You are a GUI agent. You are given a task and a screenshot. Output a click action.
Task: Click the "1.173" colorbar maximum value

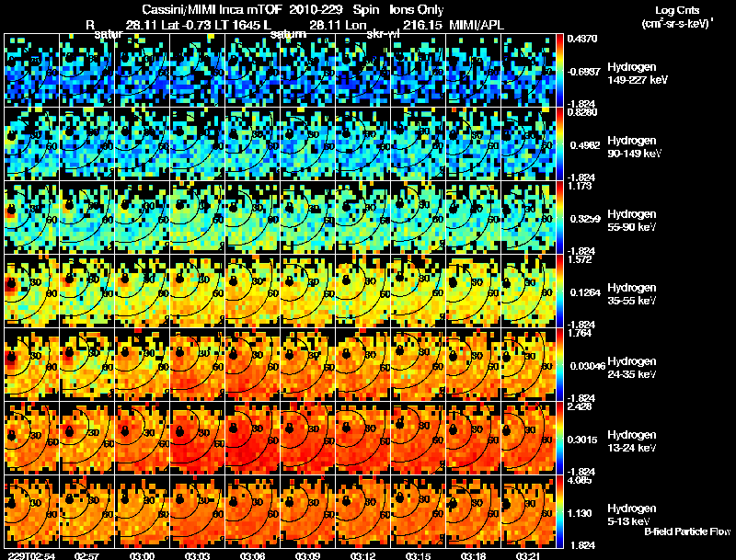coord(580,186)
